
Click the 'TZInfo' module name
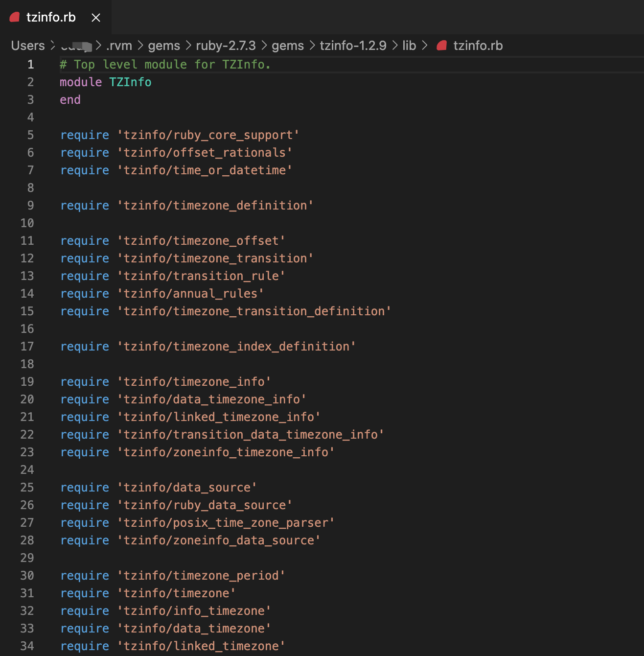click(x=130, y=82)
